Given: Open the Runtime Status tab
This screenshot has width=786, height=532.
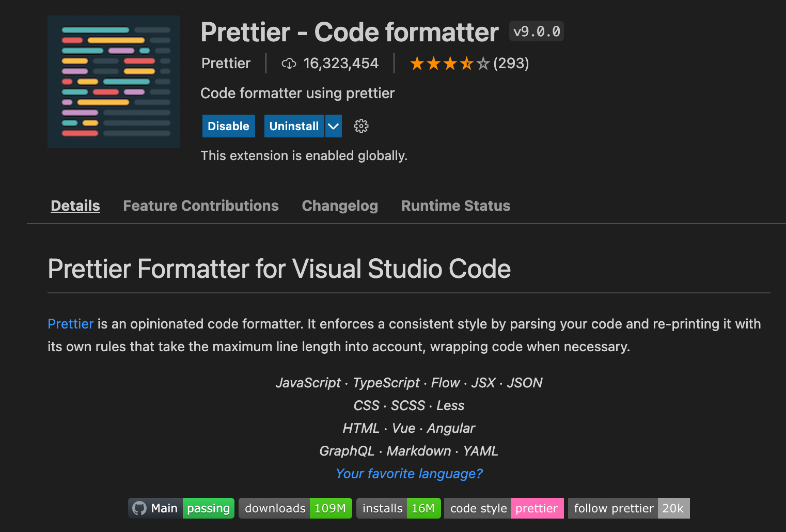Looking at the screenshot, I should coord(455,206).
